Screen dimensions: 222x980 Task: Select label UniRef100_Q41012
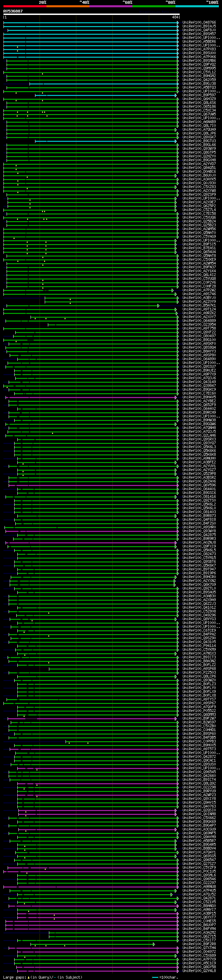tap(199, 608)
